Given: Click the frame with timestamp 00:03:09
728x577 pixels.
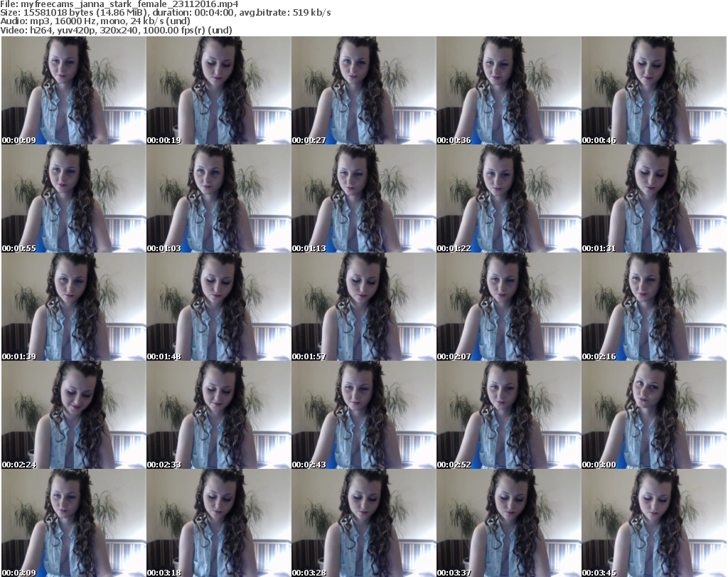Looking at the screenshot, I should [73, 523].
